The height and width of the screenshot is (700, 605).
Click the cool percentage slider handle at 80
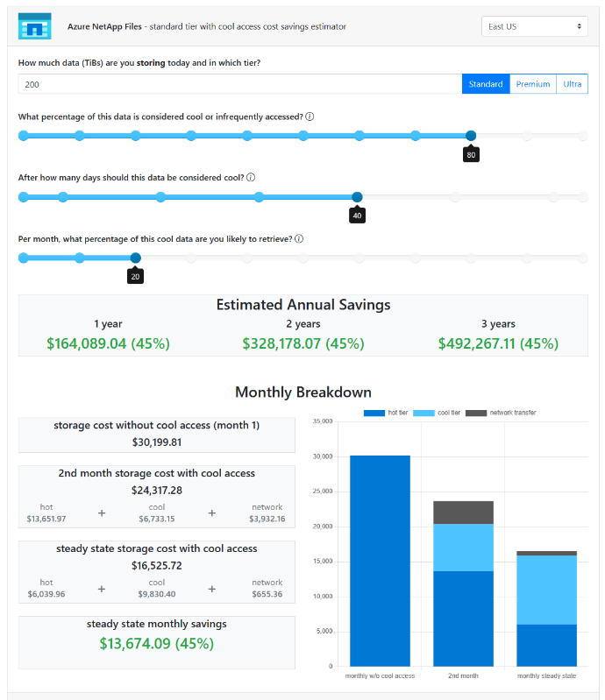coord(471,136)
